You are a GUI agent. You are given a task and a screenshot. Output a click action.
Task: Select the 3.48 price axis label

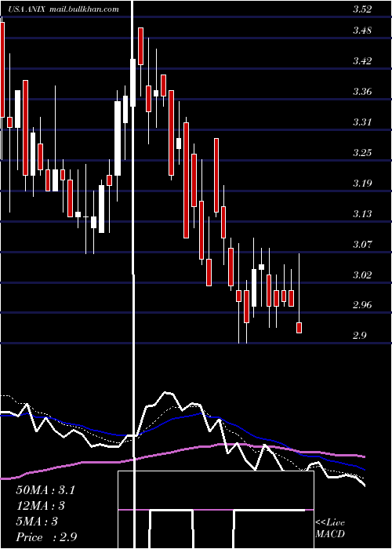(362, 31)
